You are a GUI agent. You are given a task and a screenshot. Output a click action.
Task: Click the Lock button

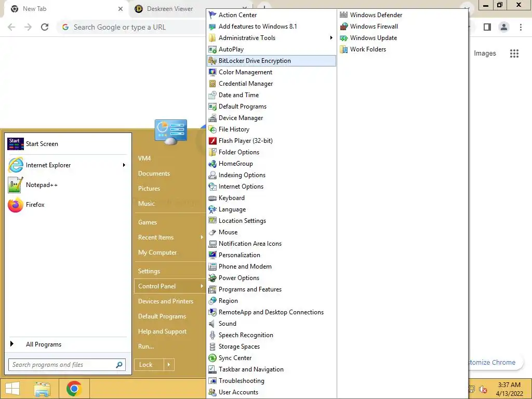(149, 365)
